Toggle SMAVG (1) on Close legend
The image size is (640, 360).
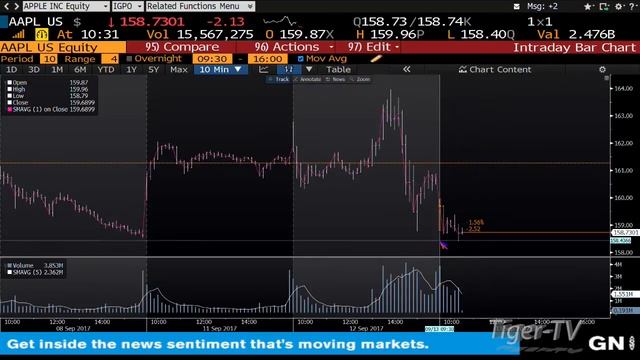(10, 109)
